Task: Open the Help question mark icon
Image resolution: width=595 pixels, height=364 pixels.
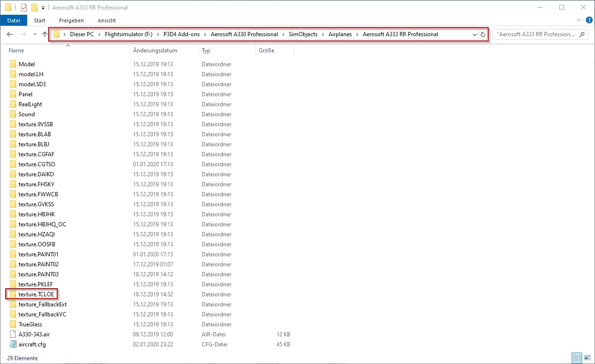Action: click(589, 20)
